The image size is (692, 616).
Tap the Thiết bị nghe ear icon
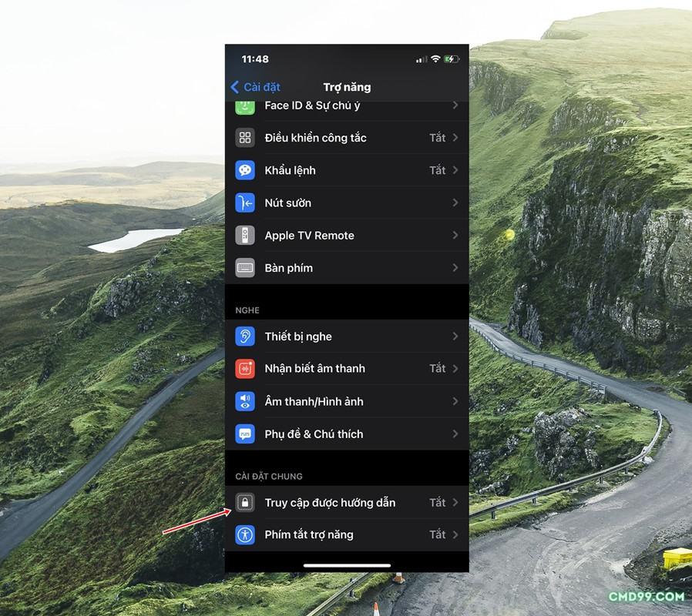click(245, 336)
